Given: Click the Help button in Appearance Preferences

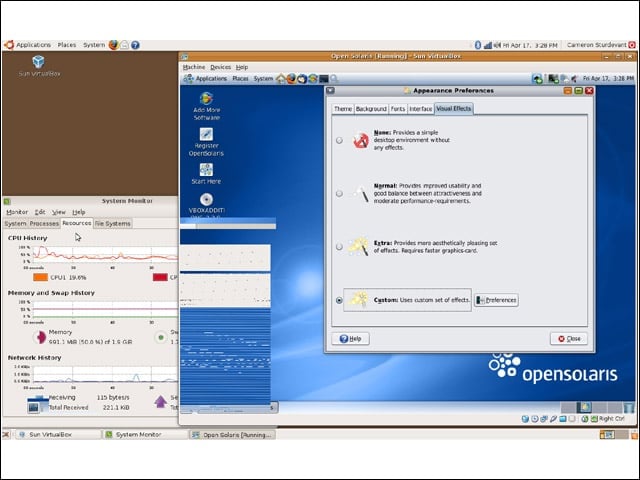Looking at the screenshot, I should coord(351,339).
